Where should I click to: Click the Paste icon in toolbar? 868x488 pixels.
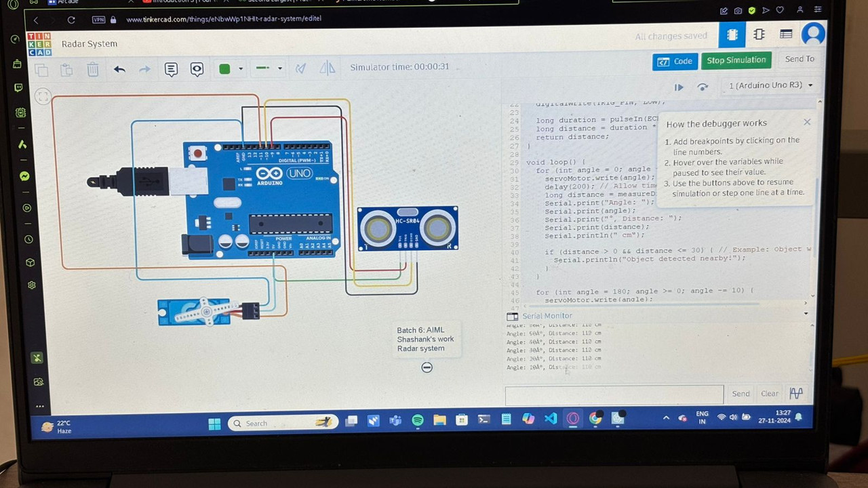click(x=66, y=70)
